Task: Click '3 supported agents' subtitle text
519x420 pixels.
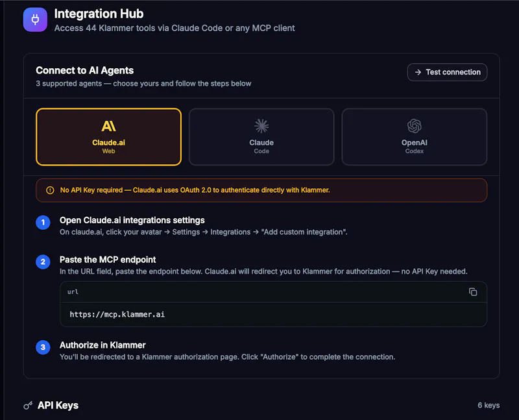Action: [143, 84]
